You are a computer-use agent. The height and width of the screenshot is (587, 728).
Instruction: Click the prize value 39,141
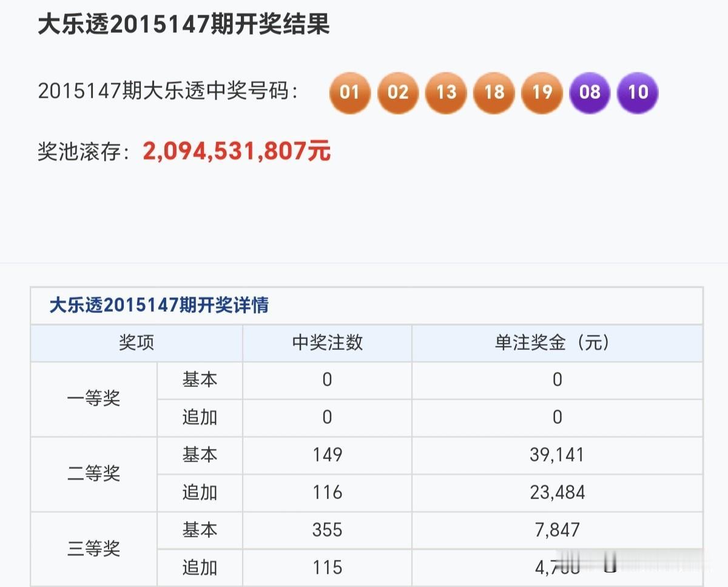556,455
